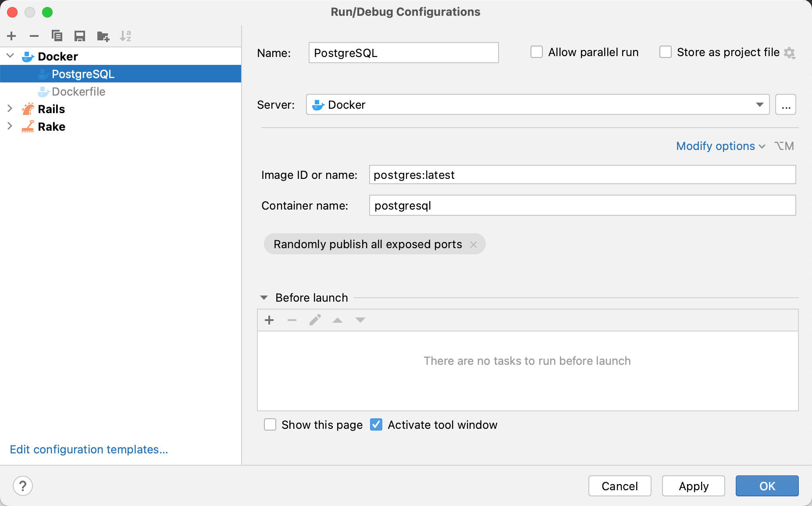Add a Before launch task
This screenshot has height=506, width=812.
pos(269,320)
